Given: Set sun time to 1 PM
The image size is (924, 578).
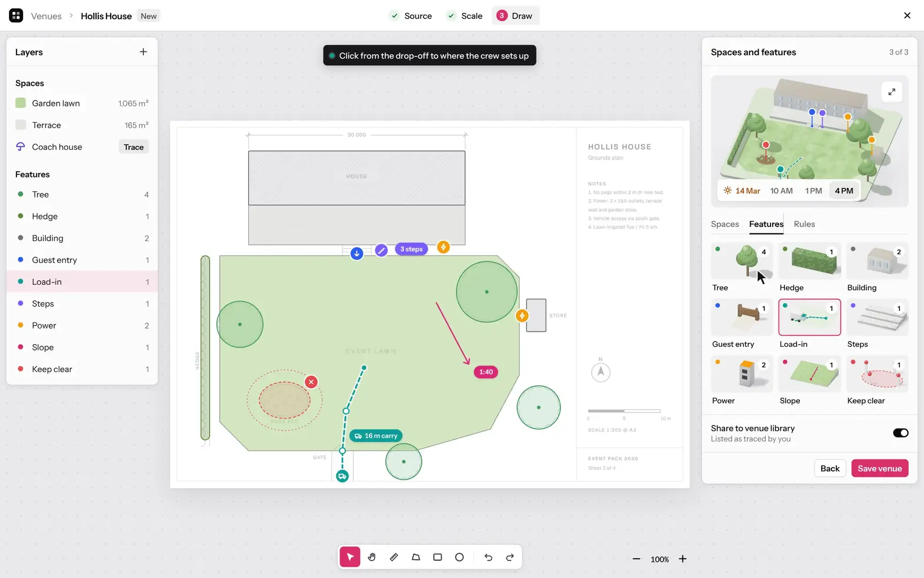Looking at the screenshot, I should tap(813, 191).
